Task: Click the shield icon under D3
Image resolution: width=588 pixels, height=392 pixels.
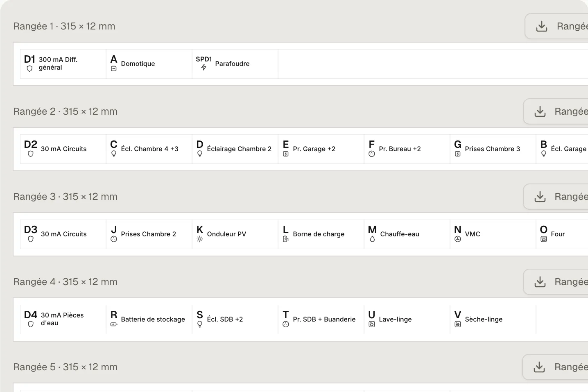Action: point(31,239)
